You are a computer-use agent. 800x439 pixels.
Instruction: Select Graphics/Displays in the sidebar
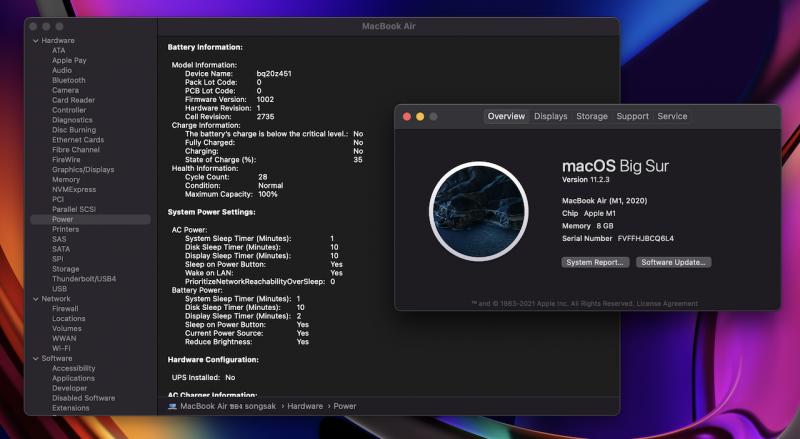(83, 169)
